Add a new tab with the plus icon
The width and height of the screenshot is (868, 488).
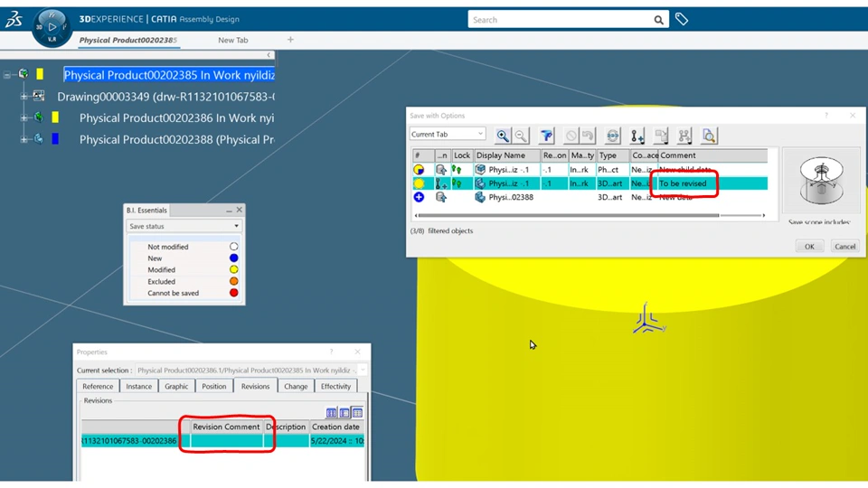pyautogui.click(x=290, y=40)
